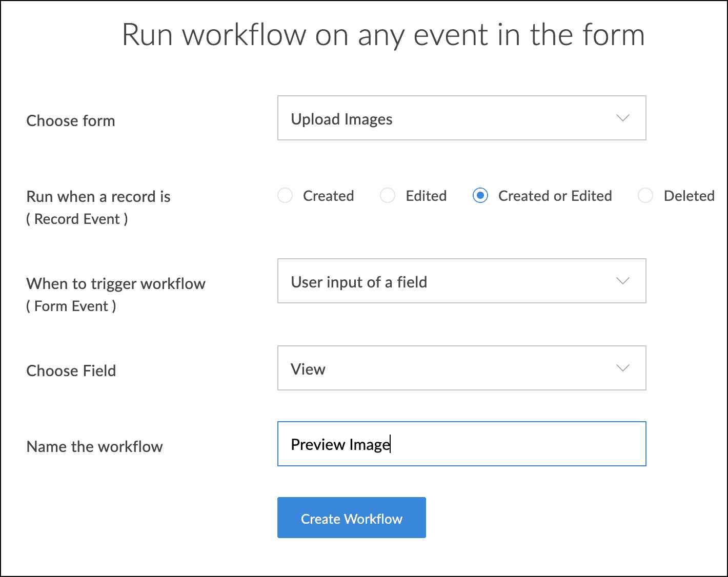Viewport: 728px width, 577px height.
Task: Click the ( Form Event ) caption text
Action: tap(71, 306)
